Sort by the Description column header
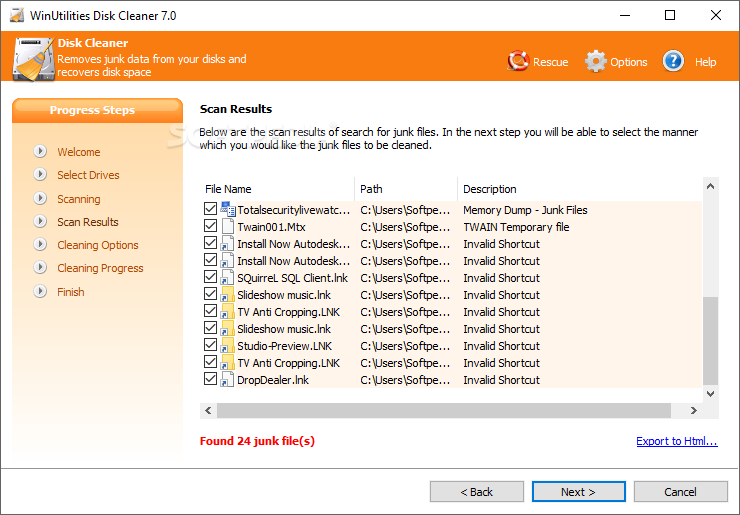740x515 pixels. (580, 189)
